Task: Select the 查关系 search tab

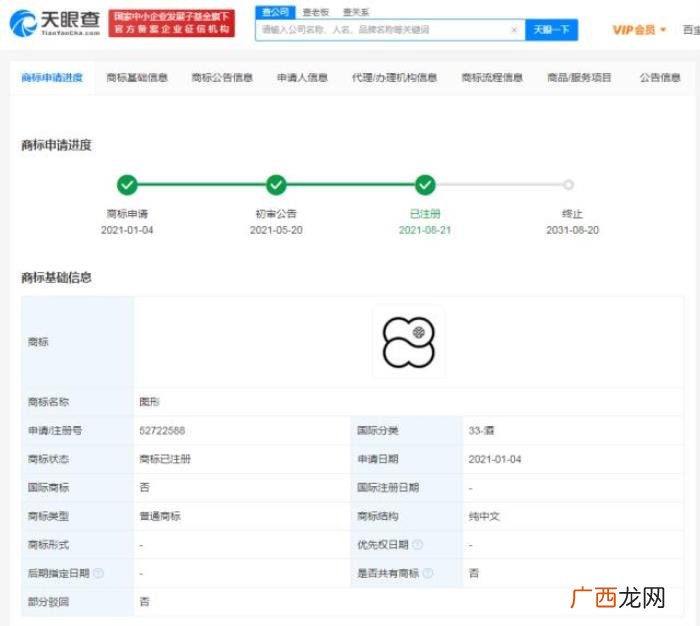Action: tap(356, 13)
